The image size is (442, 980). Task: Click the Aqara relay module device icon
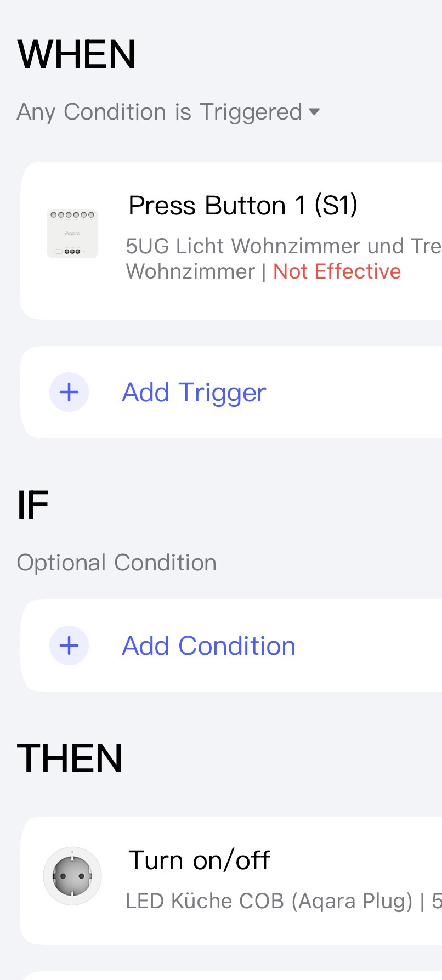72,234
